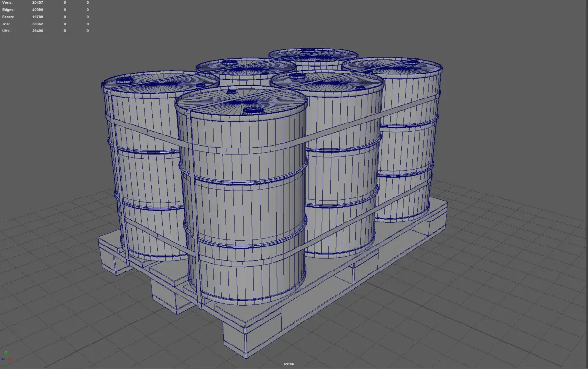Click the "persp" camera name label
The height and width of the screenshot is (369, 588).
tap(289, 364)
